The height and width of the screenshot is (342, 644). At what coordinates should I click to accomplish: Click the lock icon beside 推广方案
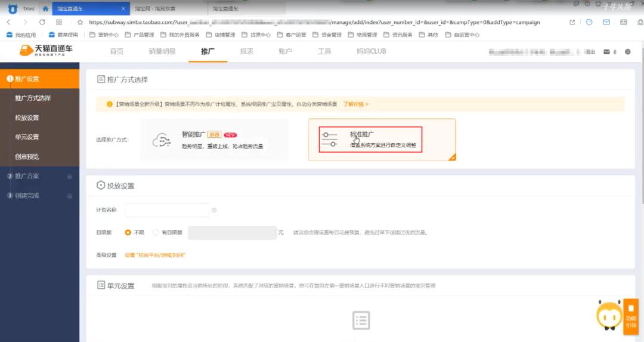69,176
